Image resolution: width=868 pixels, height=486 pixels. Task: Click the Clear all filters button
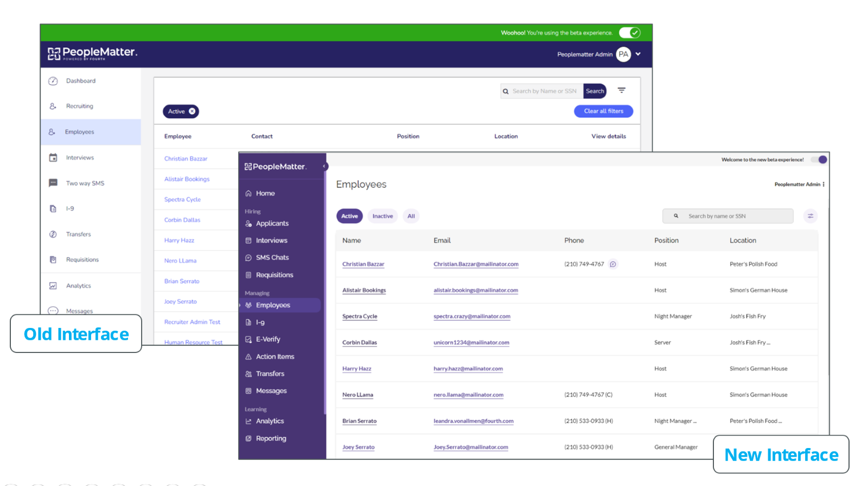[603, 111]
